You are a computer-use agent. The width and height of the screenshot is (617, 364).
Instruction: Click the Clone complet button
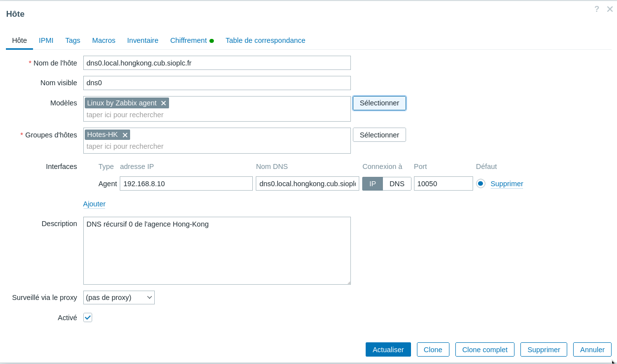pos(484,350)
